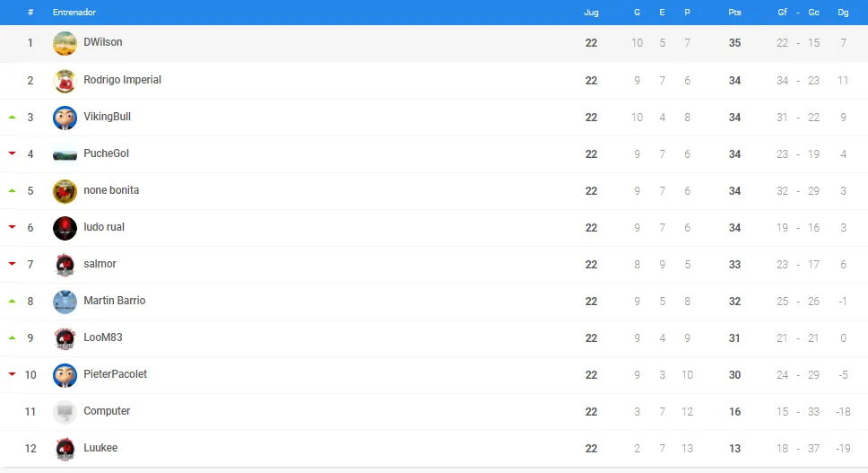Open the none bonita name link
This screenshot has width=868, height=473.
point(111,190)
